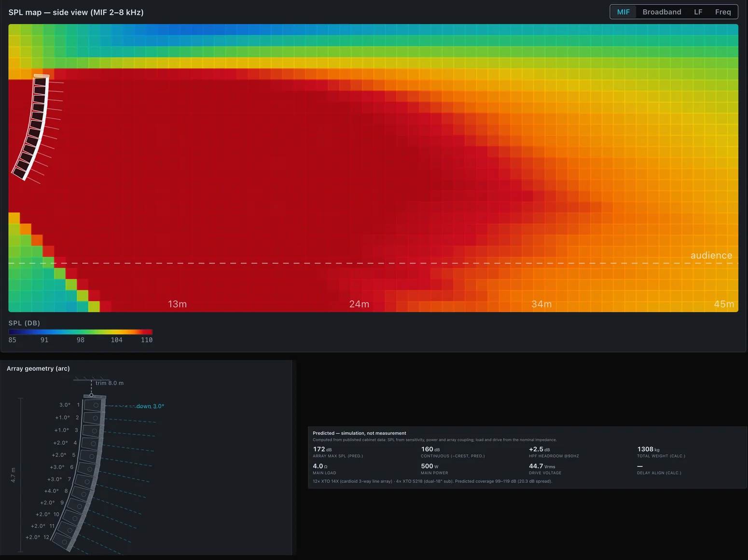Click cabinet number "10" in array geometry
The width and height of the screenshot is (748, 560).
click(56, 515)
